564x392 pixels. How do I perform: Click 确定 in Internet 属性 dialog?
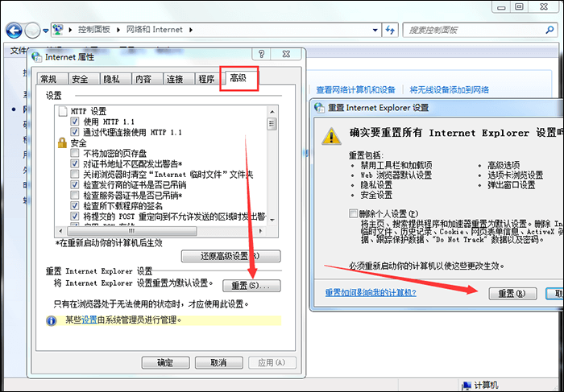tap(165, 362)
